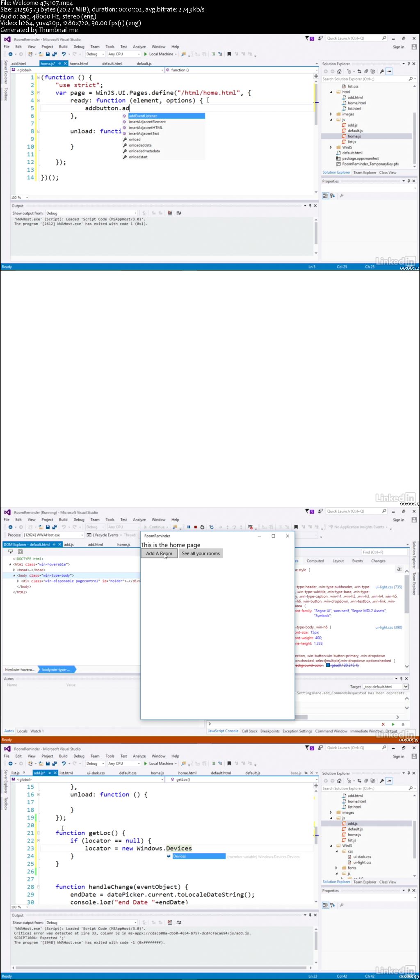Switch to the Changes tab in DOM Explorer
Image resolution: width=420 pixels, height=980 pixels.
click(x=378, y=561)
